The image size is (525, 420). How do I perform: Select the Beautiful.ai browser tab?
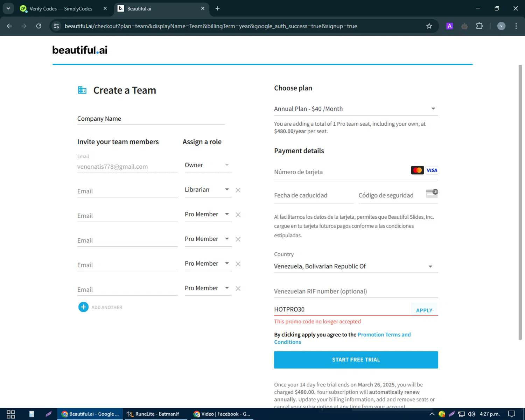click(161, 8)
